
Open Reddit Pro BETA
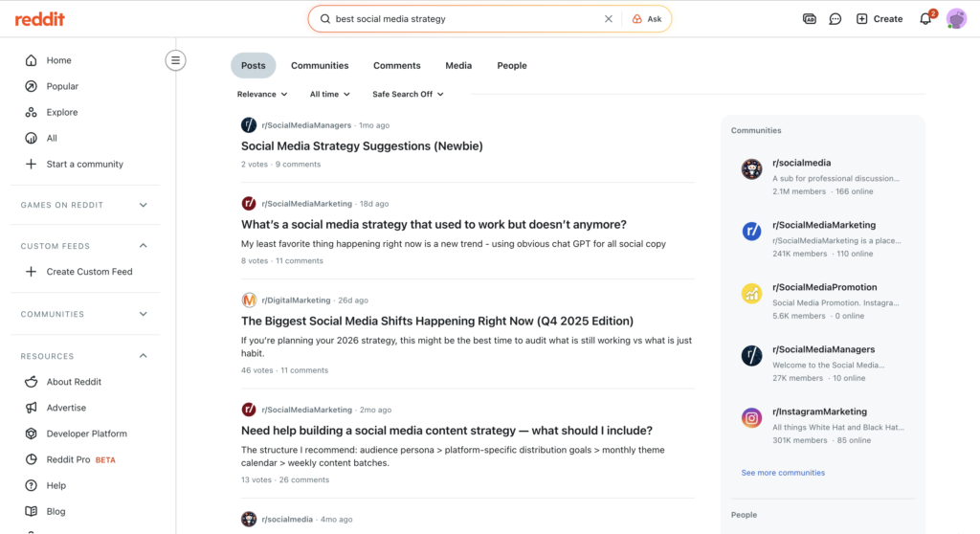80,459
